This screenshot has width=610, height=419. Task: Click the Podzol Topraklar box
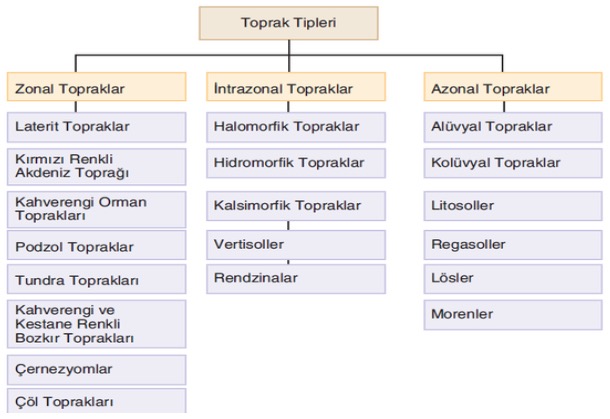pyautogui.click(x=96, y=246)
